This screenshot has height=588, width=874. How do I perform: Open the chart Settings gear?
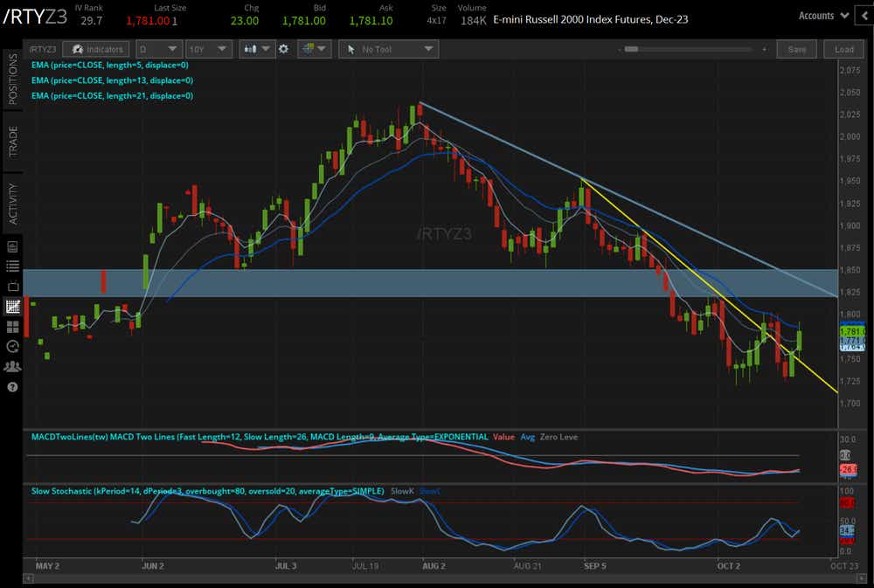coord(284,49)
